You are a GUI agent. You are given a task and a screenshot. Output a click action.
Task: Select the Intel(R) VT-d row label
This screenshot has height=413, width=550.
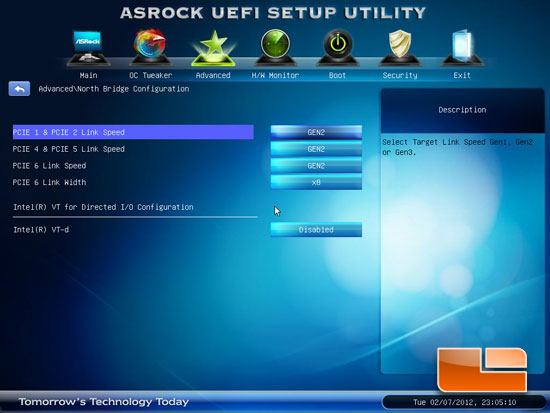click(x=41, y=230)
